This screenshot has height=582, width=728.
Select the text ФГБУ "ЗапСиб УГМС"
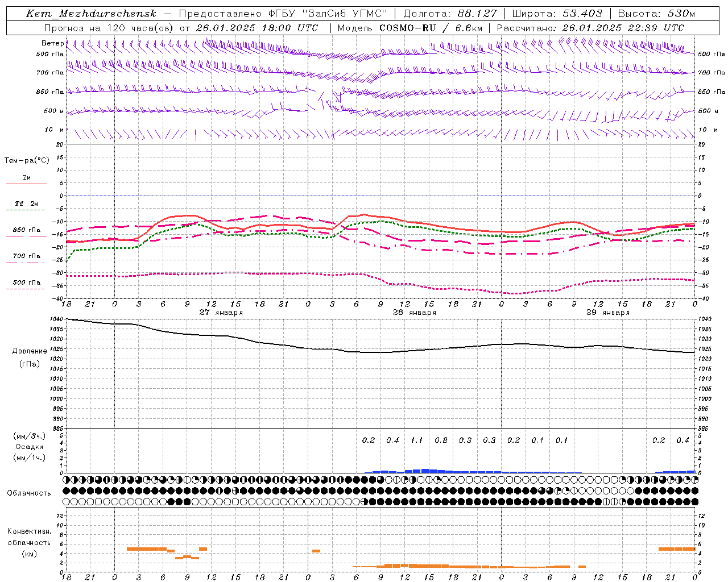click(x=328, y=14)
